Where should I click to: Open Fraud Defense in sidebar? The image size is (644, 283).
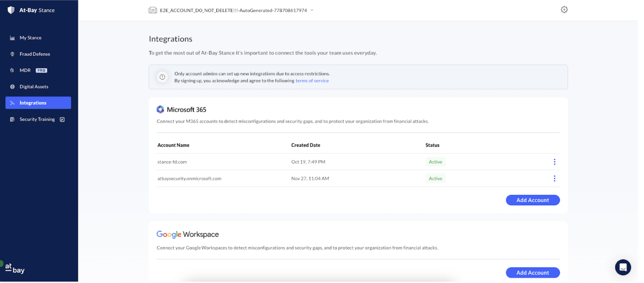[x=34, y=54]
